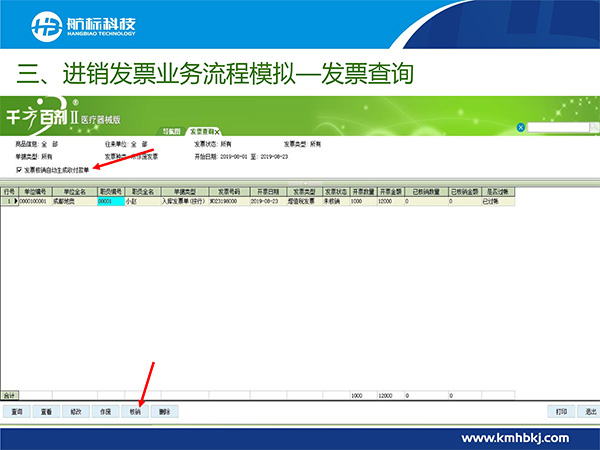Image resolution: width=600 pixels, height=450 pixels.
Task: Click the 查看 button
Action: point(46,412)
